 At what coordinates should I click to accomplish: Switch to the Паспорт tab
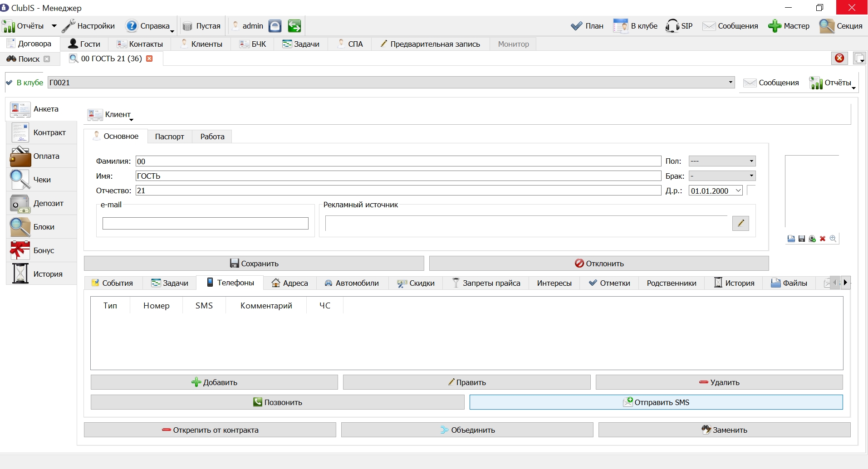(170, 137)
